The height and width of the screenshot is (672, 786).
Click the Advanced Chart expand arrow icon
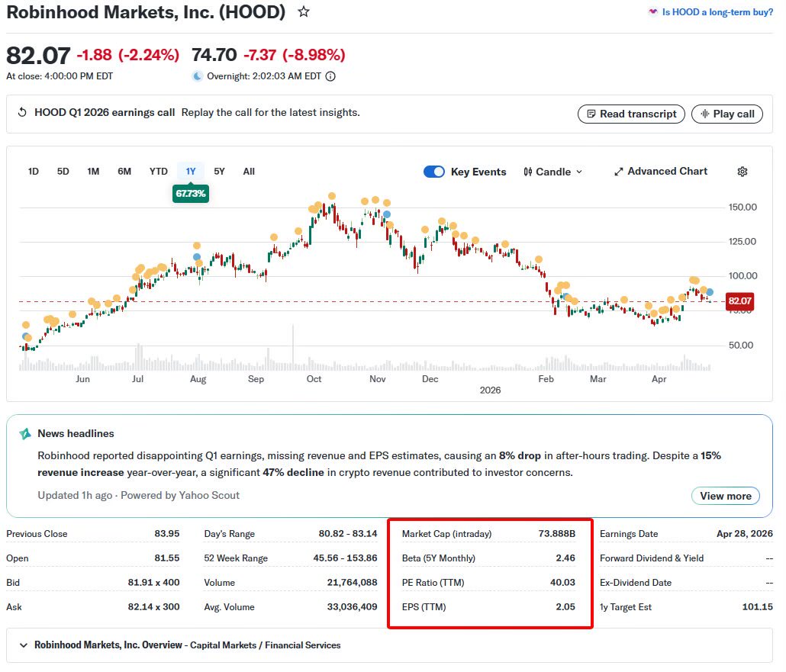coord(619,172)
